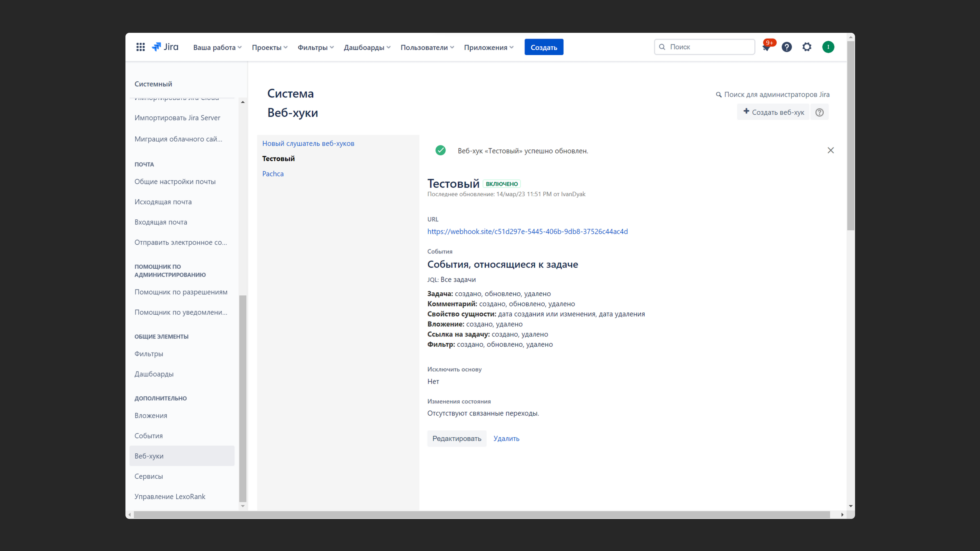Open the help question mark icon
Viewport: 980px width, 551px height.
pyautogui.click(x=786, y=47)
